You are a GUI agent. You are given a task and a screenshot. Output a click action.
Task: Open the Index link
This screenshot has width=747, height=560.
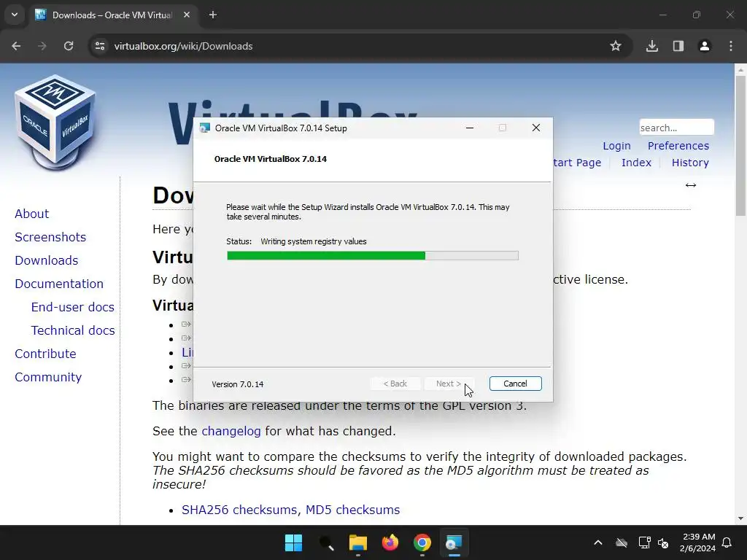636,163
